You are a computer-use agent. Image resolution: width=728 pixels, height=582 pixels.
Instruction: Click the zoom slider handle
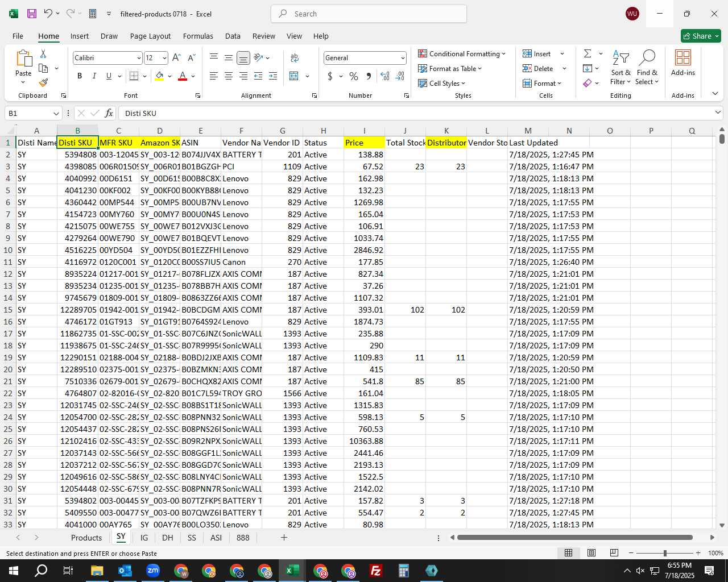[x=665, y=553]
